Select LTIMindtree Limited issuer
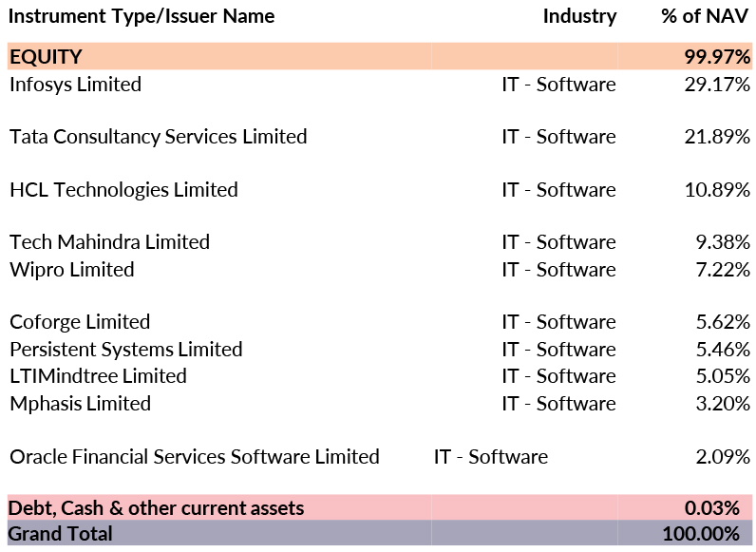 click(98, 376)
